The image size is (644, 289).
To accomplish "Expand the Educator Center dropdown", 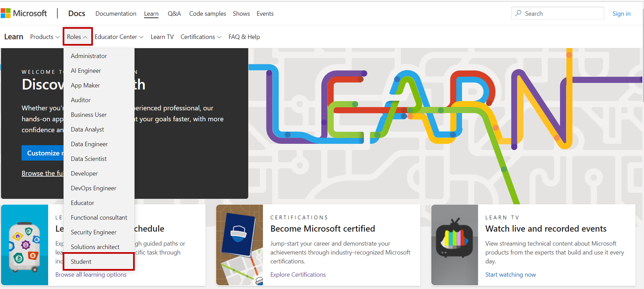I will point(119,37).
